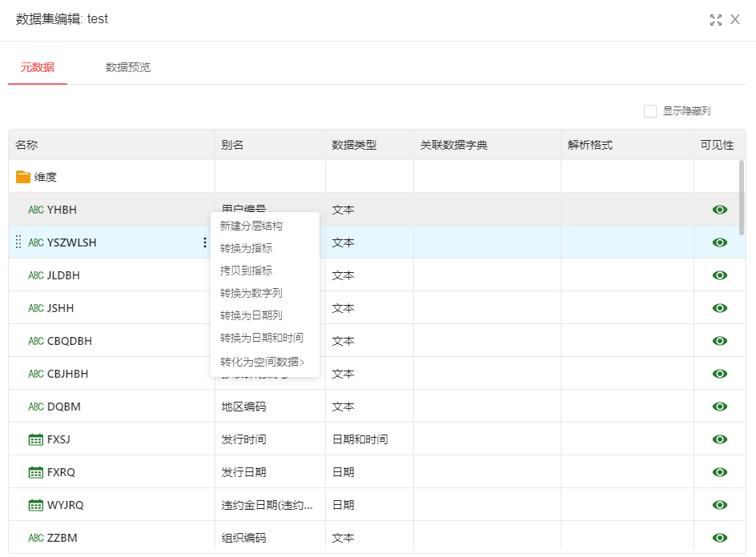Expand the 转化为空间数据 submenu
Screen dimensions: 756x557
pos(263,362)
